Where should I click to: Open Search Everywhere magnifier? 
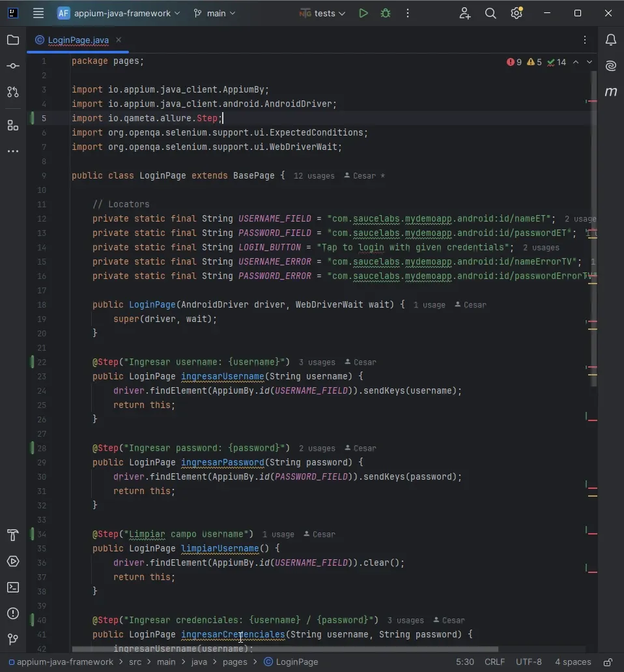pos(490,13)
